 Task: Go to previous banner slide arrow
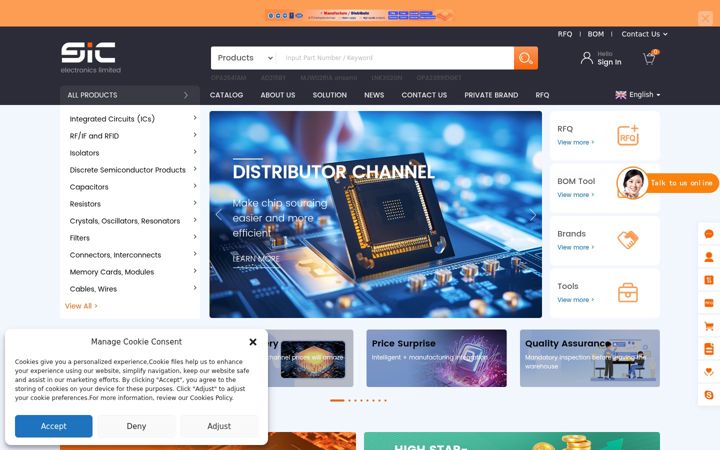(219, 214)
